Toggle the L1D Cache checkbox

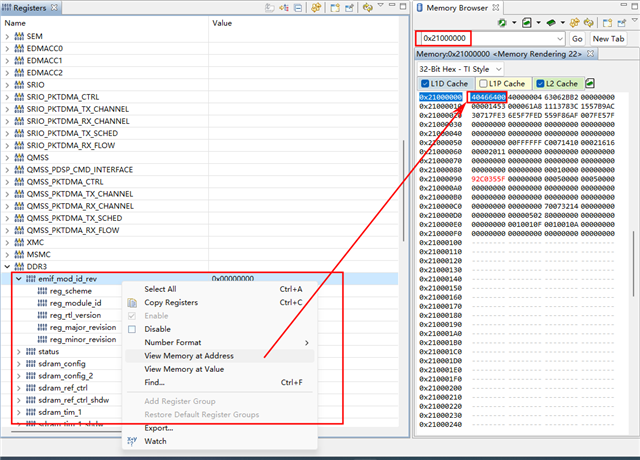pyautogui.click(x=425, y=84)
